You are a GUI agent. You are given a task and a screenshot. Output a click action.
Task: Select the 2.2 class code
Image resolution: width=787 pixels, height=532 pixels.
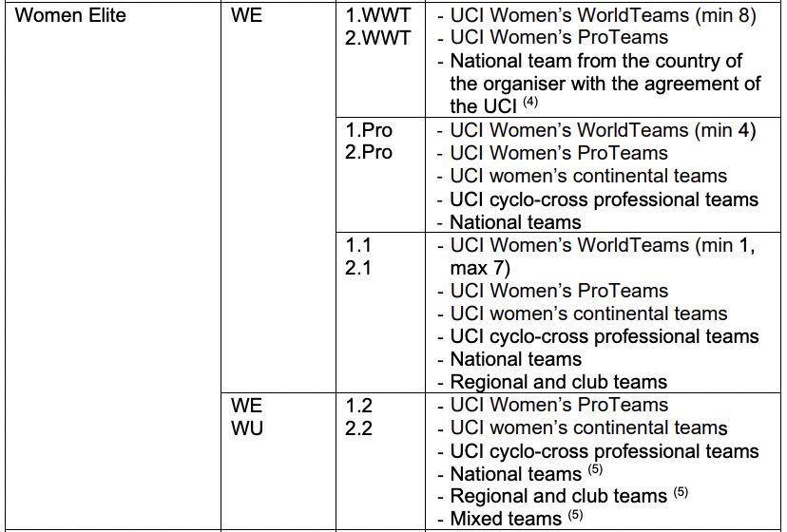[359, 428]
